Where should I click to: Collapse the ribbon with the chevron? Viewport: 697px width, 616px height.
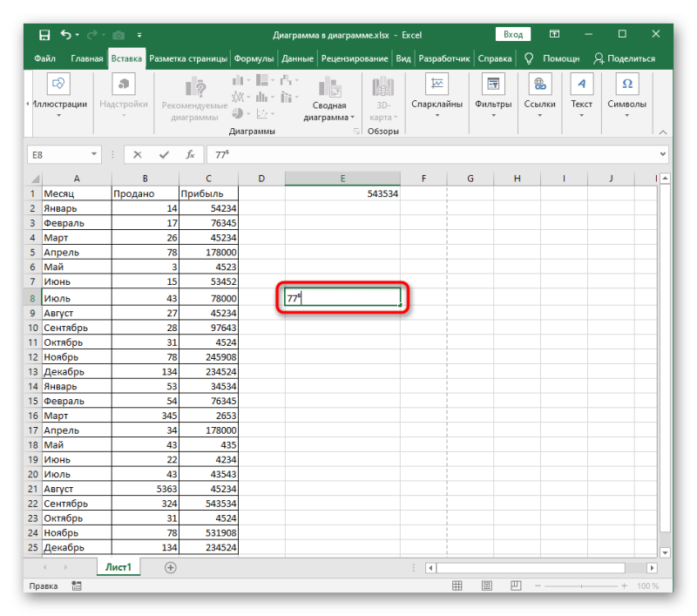click(663, 132)
